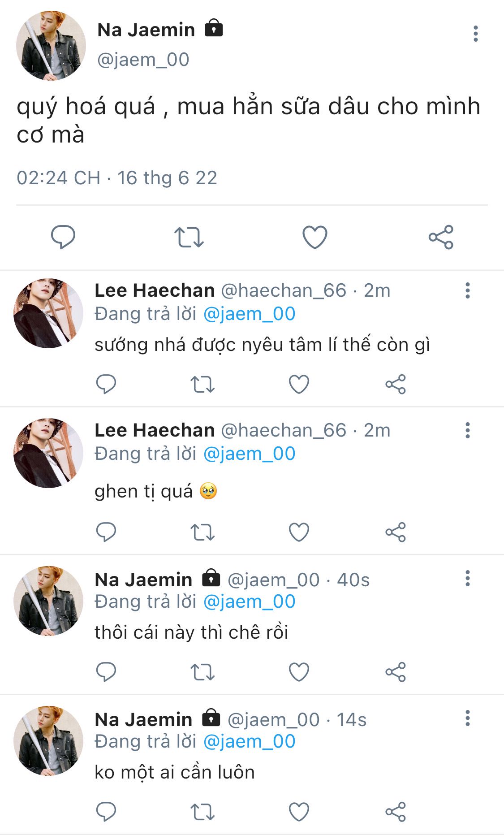The height and width of the screenshot is (835, 504).
Task: Like the main tweet about sữa dâu
Action: (315, 237)
